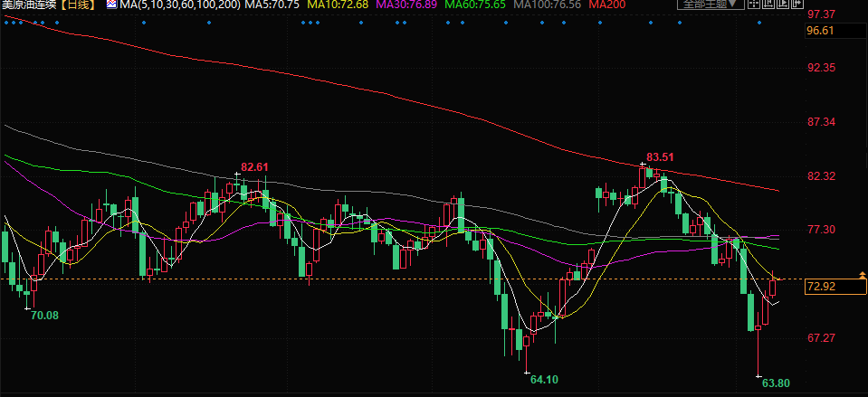Click the 日线 period label
The height and width of the screenshot is (397, 868).
[79, 5]
